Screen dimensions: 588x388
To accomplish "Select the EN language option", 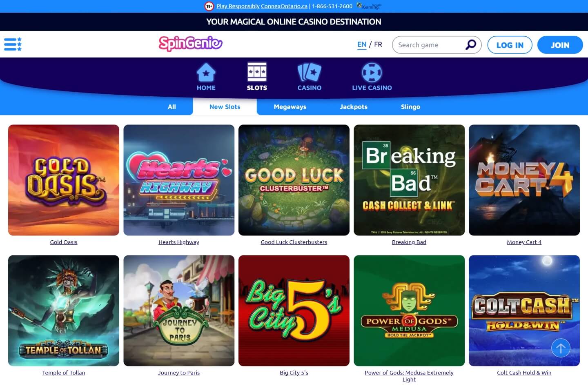I will (x=362, y=44).
